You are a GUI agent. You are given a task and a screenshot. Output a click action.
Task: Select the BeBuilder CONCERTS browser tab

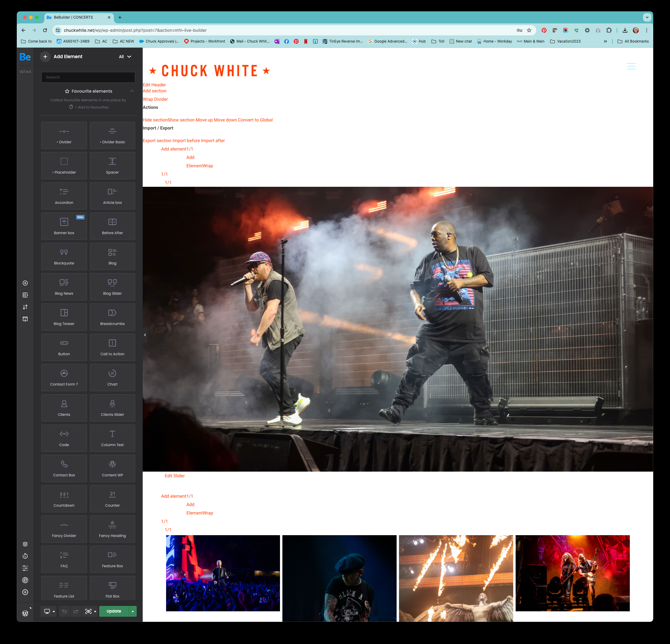coord(79,17)
